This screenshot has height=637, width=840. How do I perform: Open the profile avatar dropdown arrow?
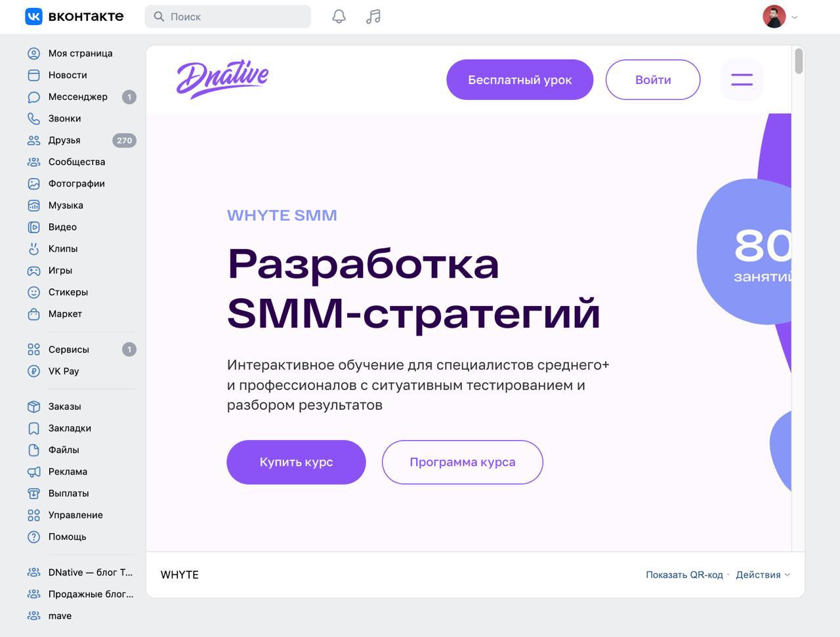click(794, 16)
